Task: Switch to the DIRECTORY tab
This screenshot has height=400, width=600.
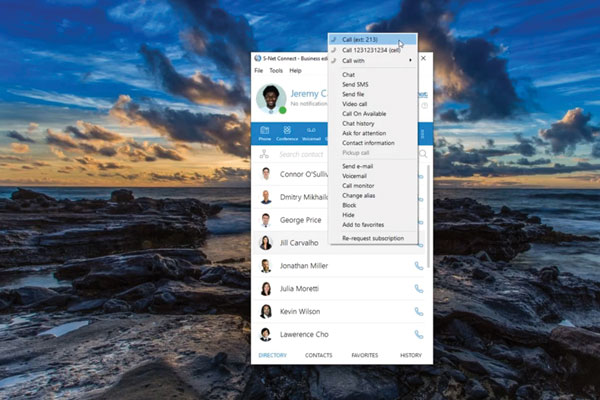Action: 272,355
